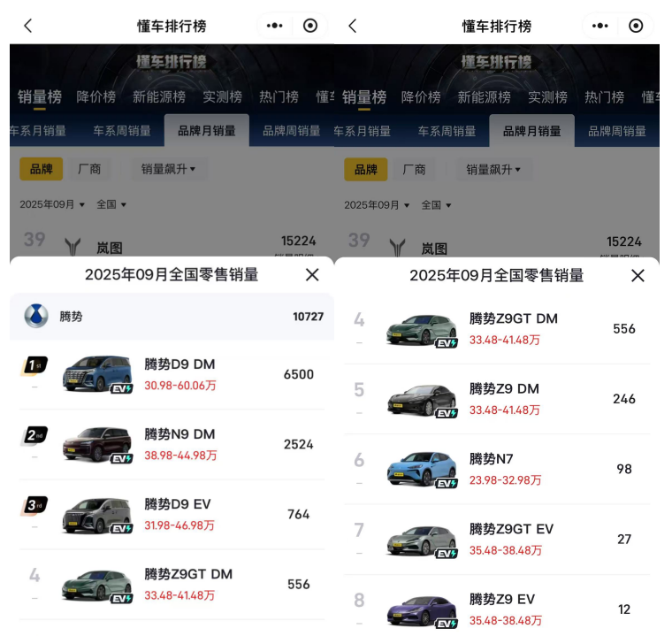Tap the back arrow in the left screen

(27, 26)
